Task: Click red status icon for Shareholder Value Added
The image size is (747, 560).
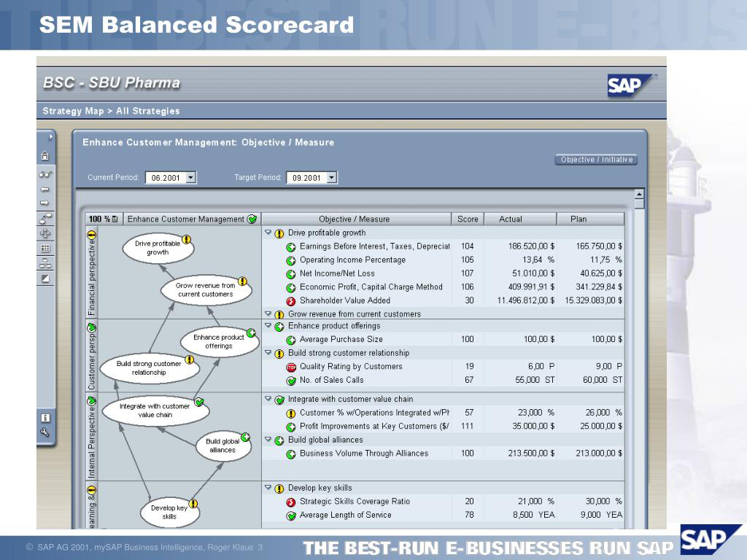Action: pyautogui.click(x=290, y=301)
